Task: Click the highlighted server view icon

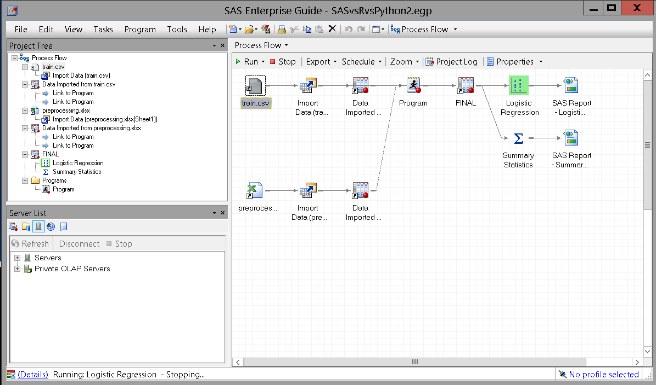Action: click(38, 226)
